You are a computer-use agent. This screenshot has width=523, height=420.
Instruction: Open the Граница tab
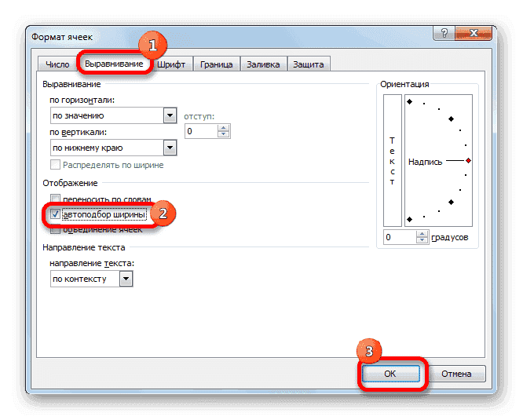coord(216,64)
